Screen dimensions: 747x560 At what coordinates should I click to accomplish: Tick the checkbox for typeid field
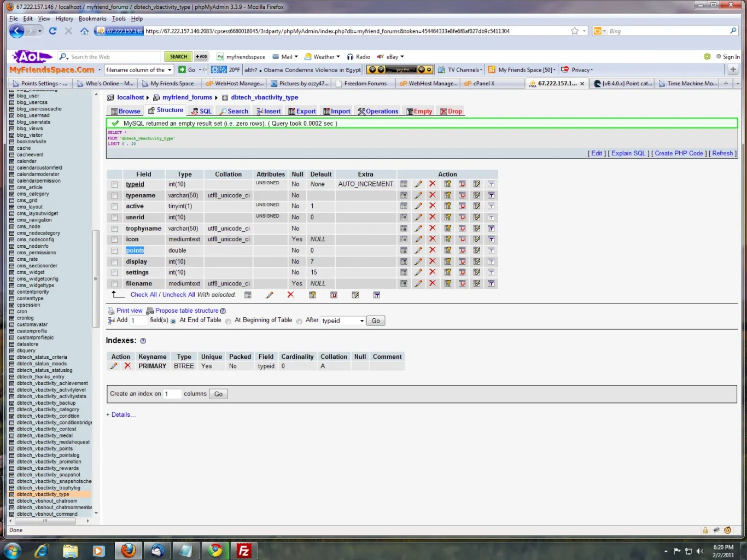[115, 185]
